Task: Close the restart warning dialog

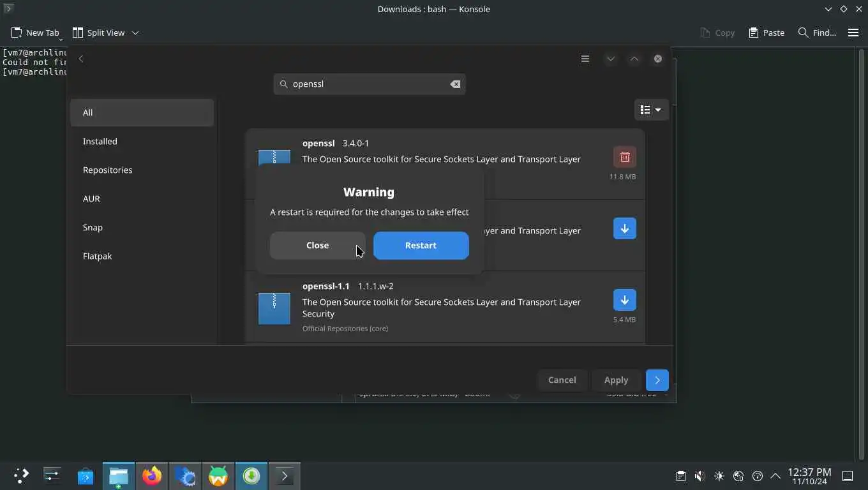Action: point(317,246)
